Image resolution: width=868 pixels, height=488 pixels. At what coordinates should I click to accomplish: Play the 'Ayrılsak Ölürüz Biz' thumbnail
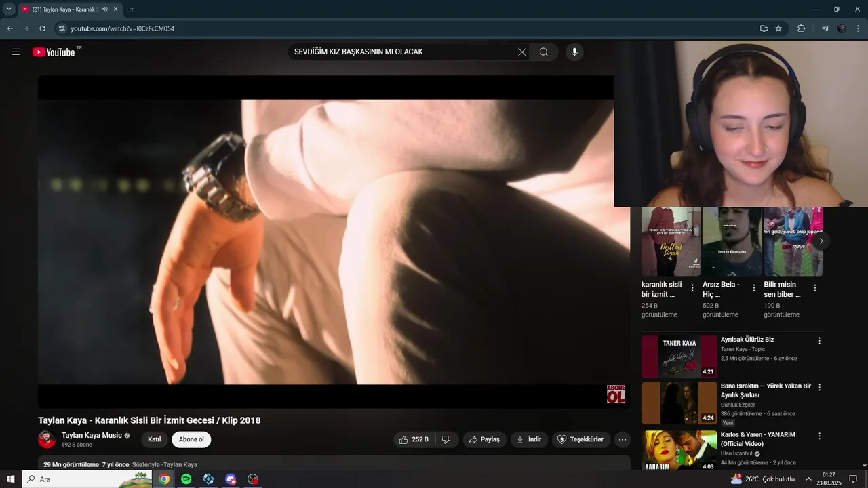pyautogui.click(x=679, y=357)
